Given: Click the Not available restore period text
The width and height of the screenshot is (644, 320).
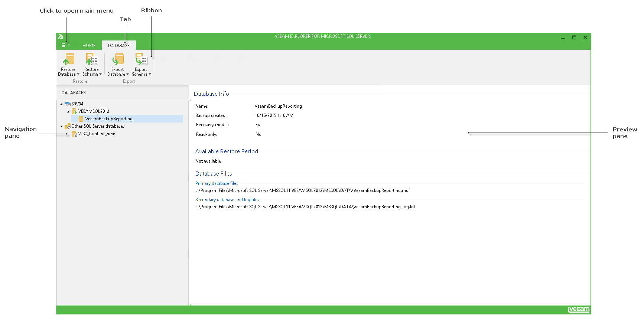Looking at the screenshot, I should pos(208,161).
